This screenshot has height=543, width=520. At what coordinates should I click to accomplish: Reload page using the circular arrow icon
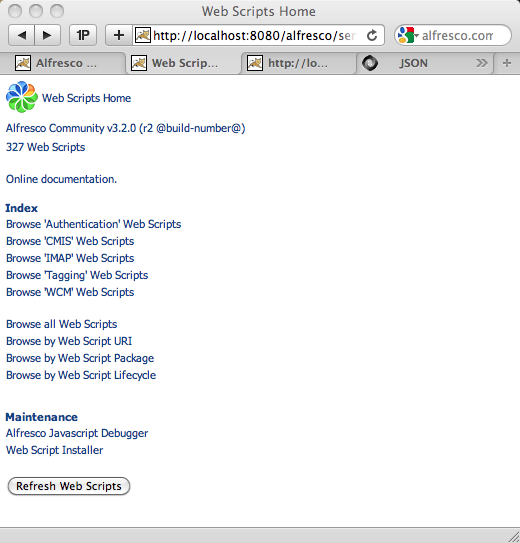coord(372,35)
